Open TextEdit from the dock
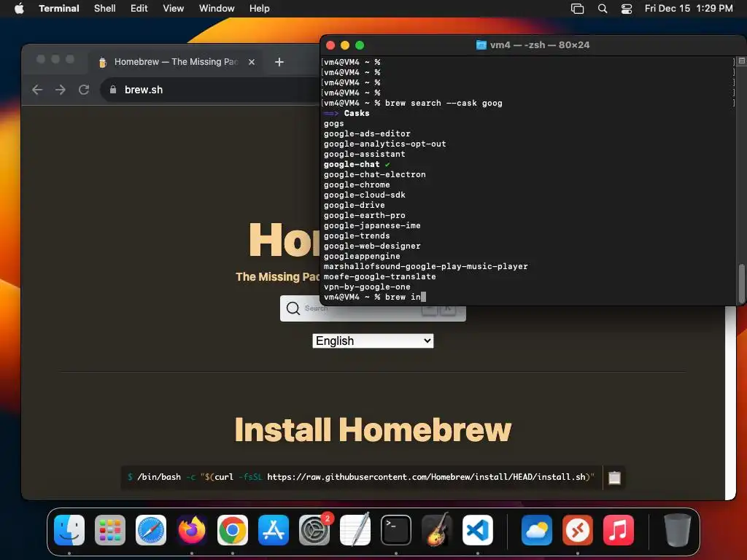 click(355, 530)
